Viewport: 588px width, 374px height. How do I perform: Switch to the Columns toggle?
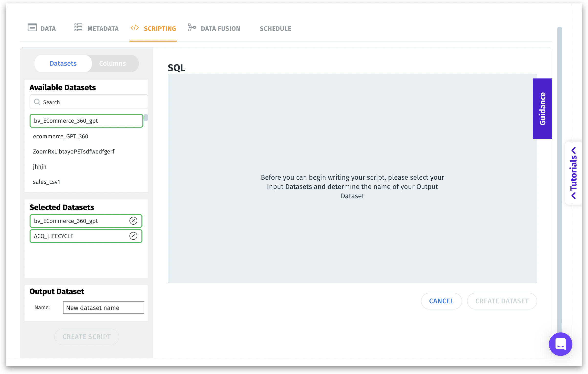click(112, 64)
